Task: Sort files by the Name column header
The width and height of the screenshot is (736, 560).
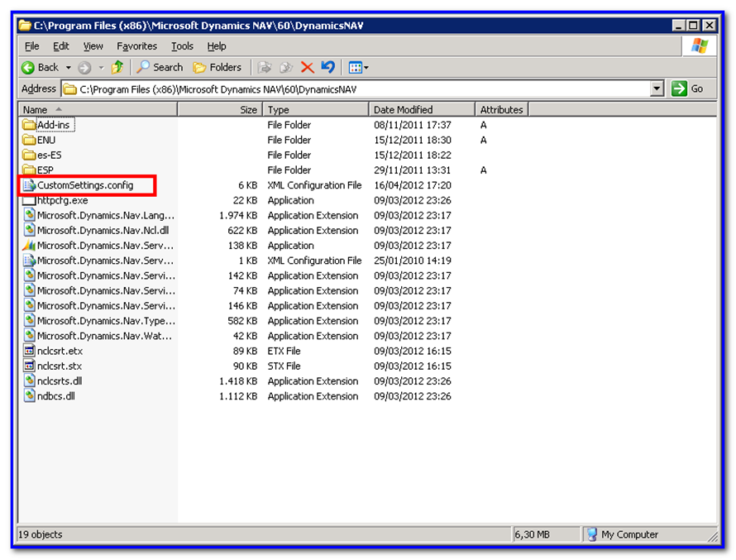Action: pos(37,109)
